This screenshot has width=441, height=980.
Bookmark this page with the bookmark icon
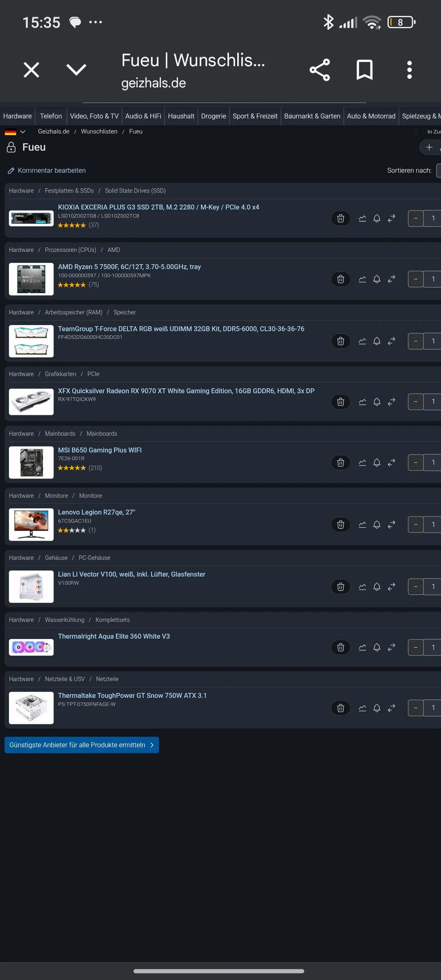pyautogui.click(x=365, y=70)
